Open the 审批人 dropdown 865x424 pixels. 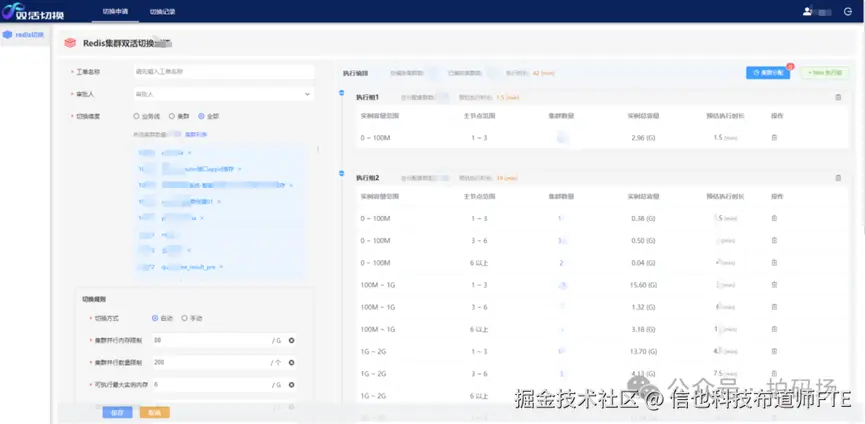[x=223, y=94]
